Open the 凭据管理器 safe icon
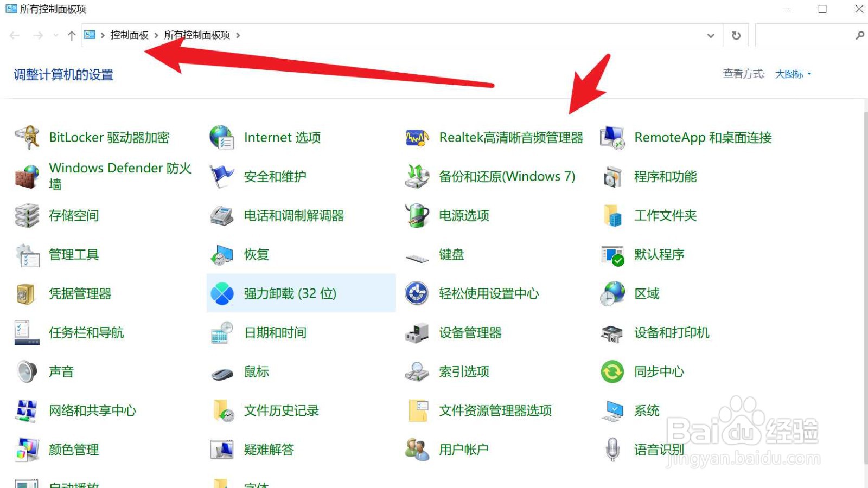The width and height of the screenshot is (868, 488). click(x=25, y=293)
